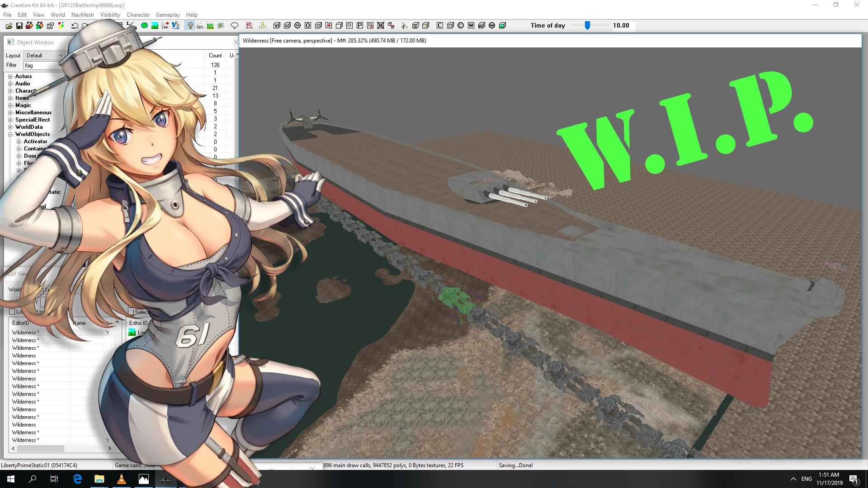Click the boxed C toolbar icon
Viewport: 868px width, 488px height.
click(x=440, y=26)
